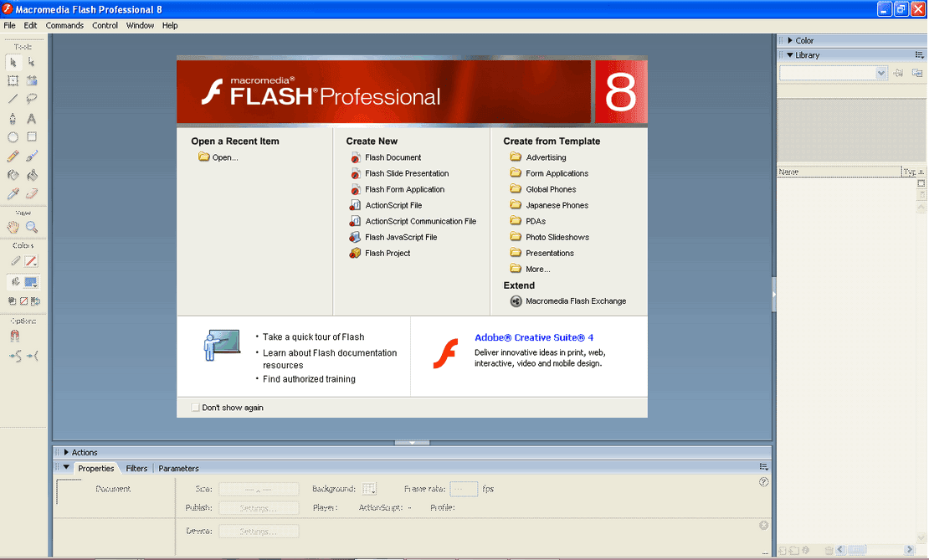929x560 pixels.
Task: Open the Commands menu
Action: tap(64, 25)
